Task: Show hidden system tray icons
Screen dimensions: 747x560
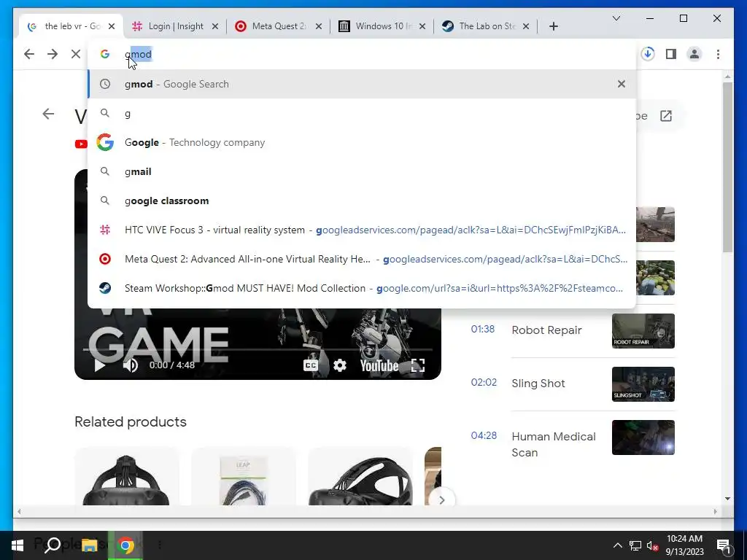Action: 617,545
